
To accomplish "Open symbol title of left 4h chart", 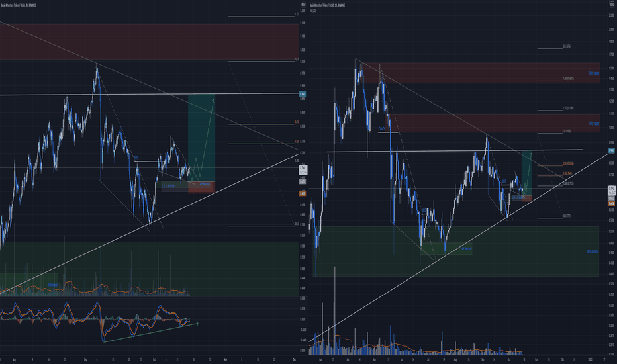I will point(19,5).
